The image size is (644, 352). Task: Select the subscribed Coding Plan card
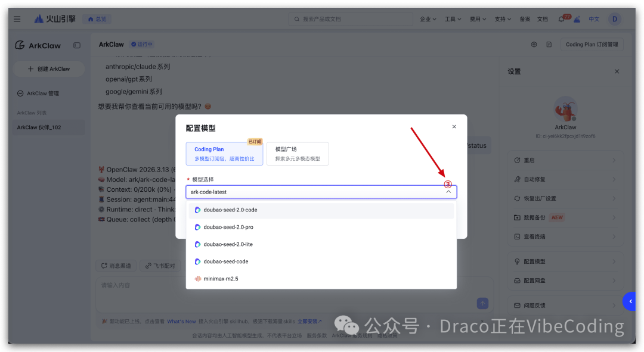point(224,154)
